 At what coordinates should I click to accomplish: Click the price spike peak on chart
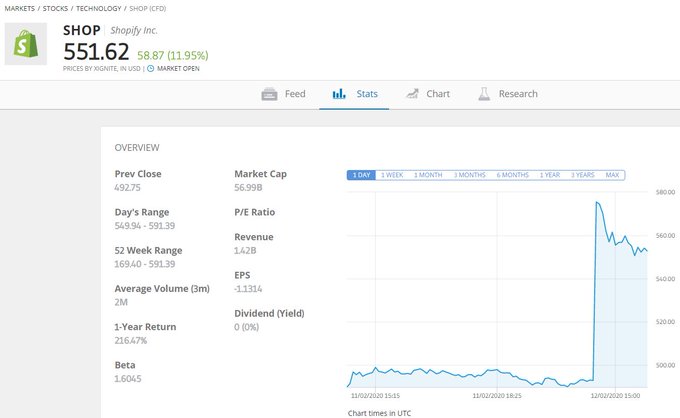[597, 202]
